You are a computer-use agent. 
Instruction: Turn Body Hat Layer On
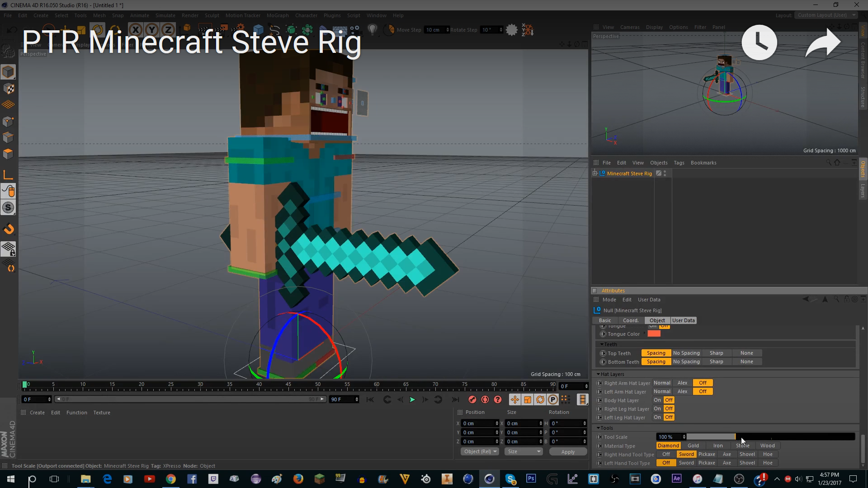[x=657, y=400]
